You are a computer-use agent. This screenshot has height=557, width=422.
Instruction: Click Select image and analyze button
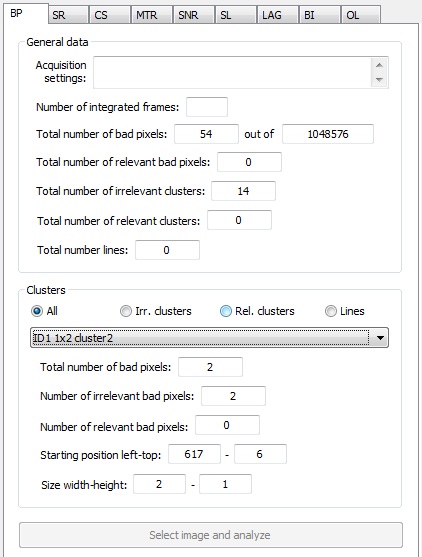(211, 535)
